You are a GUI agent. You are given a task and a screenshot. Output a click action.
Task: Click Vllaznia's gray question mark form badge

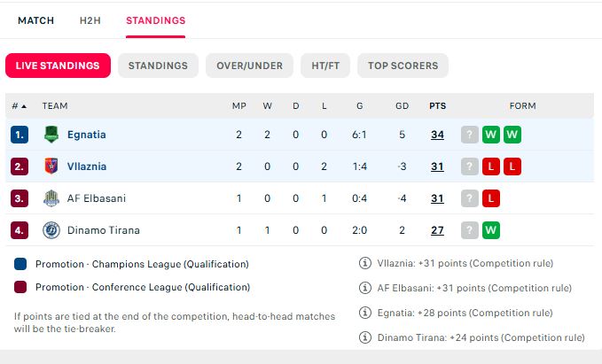[x=470, y=167]
